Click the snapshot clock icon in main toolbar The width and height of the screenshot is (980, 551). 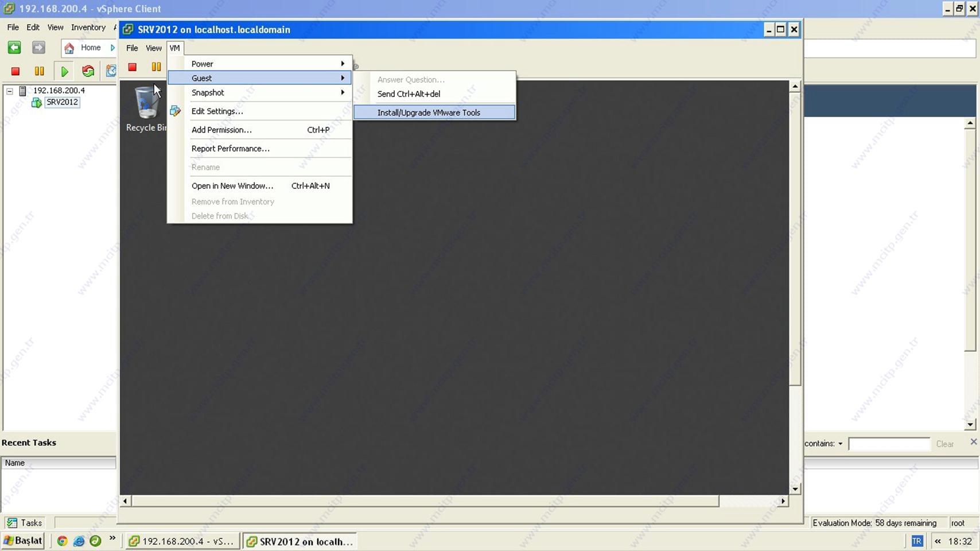pos(111,71)
